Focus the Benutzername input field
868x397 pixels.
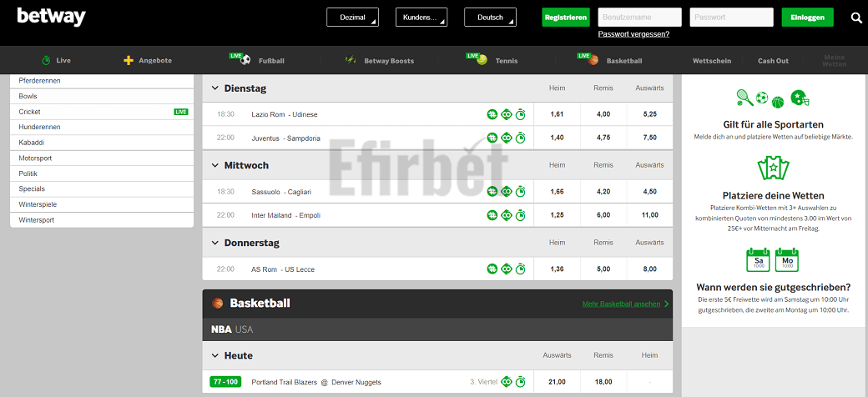(640, 18)
